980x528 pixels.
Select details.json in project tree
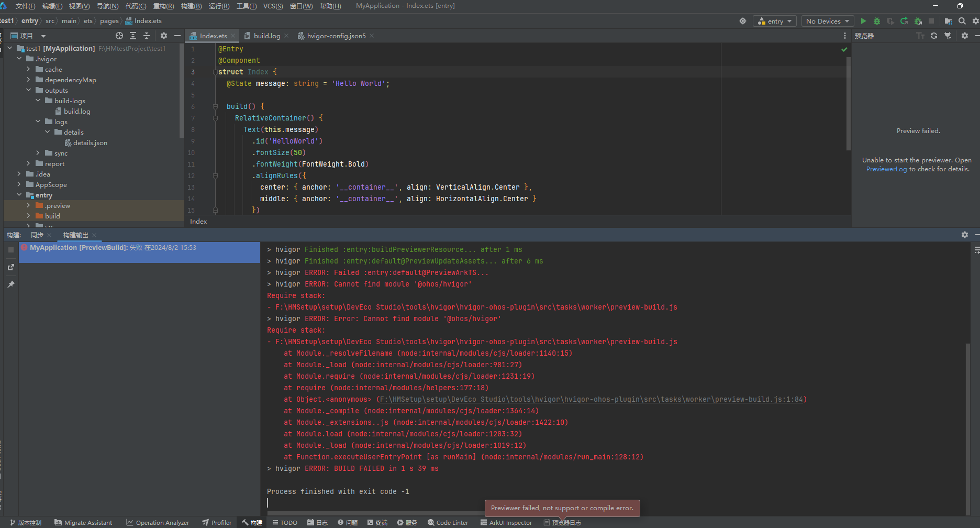pyautogui.click(x=90, y=142)
